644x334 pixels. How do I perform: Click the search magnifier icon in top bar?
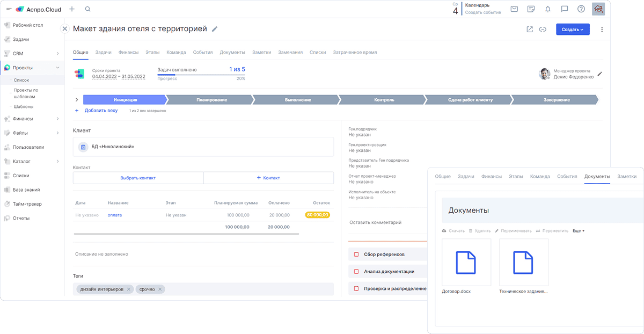pyautogui.click(x=87, y=9)
